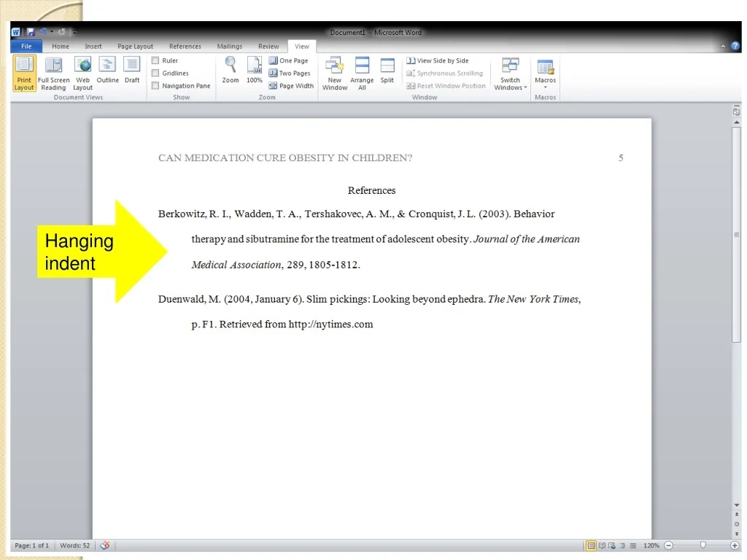Click the Next Page browse button
The image size is (747, 560).
tap(737, 533)
